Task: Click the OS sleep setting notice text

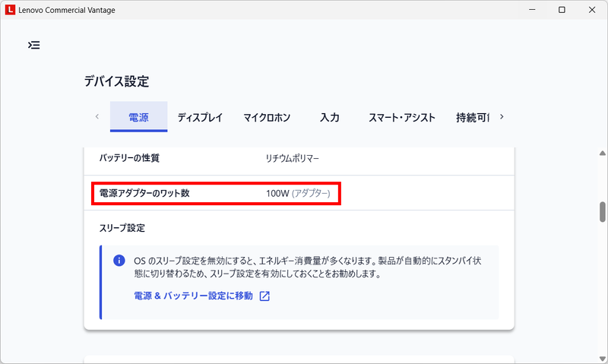Action: [x=308, y=267]
